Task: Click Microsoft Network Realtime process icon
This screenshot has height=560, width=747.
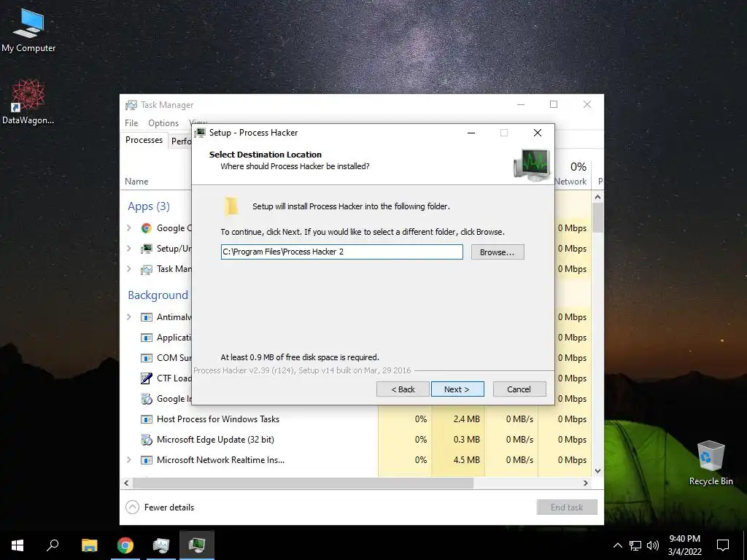Action: [x=146, y=460]
